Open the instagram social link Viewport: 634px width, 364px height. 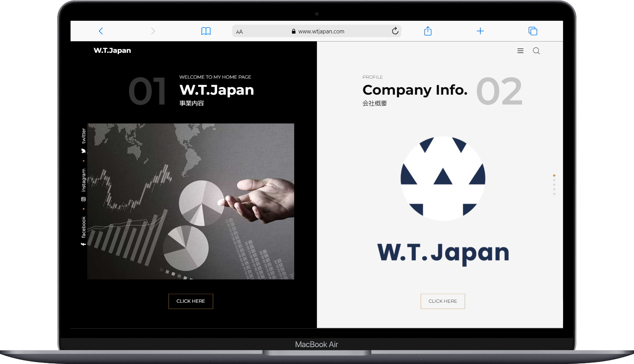84,185
